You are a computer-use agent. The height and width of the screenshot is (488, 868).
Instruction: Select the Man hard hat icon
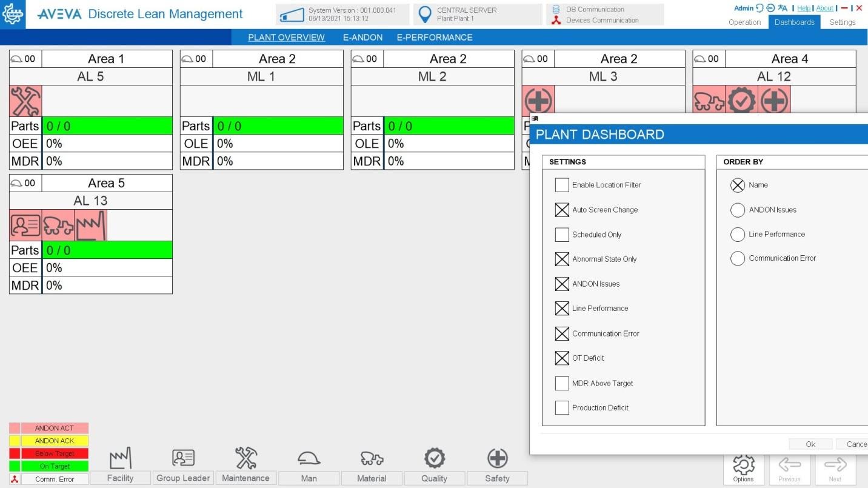point(309,459)
